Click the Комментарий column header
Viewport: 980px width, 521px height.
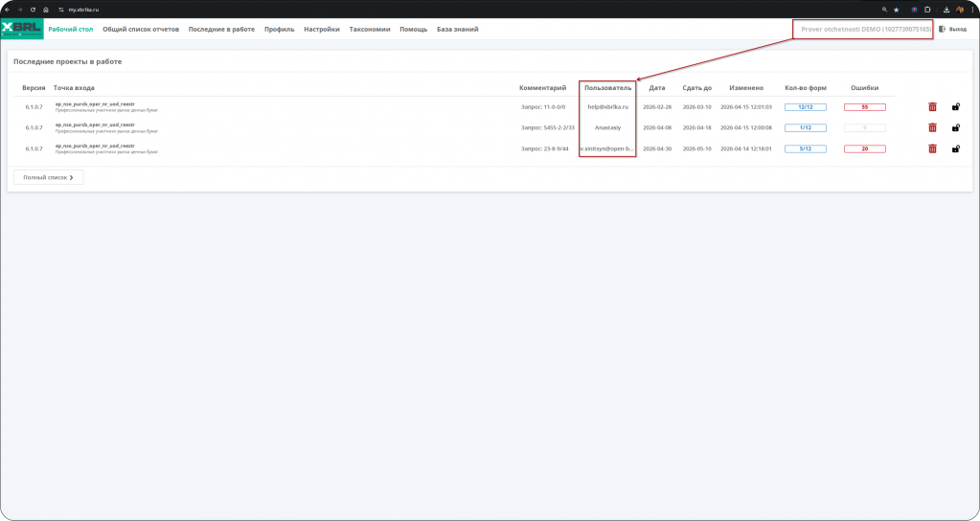[542, 88]
